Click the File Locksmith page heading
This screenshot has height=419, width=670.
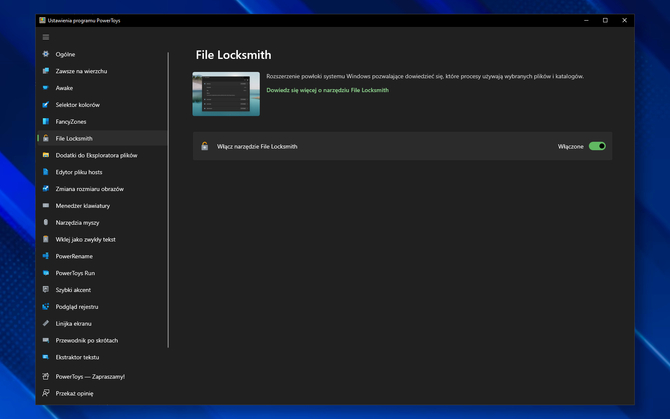pyautogui.click(x=233, y=55)
